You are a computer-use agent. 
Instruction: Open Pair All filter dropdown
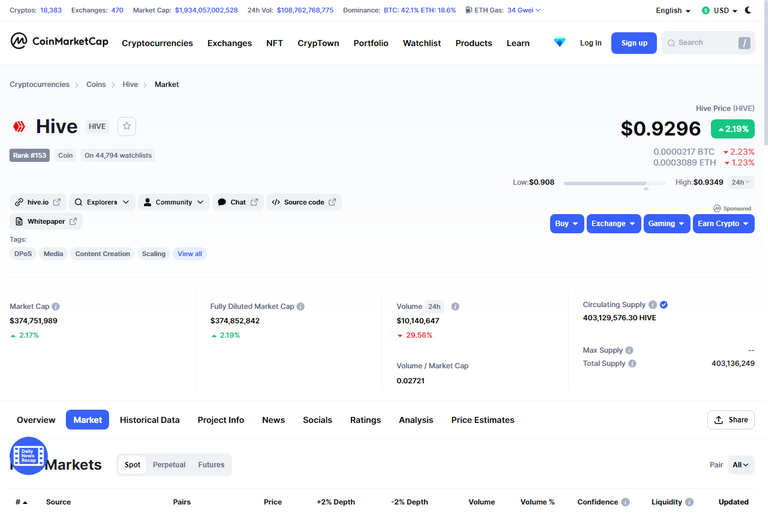(x=741, y=465)
